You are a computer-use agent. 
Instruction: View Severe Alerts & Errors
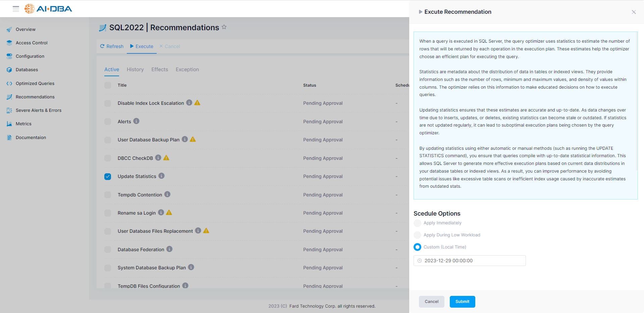pos(39,110)
